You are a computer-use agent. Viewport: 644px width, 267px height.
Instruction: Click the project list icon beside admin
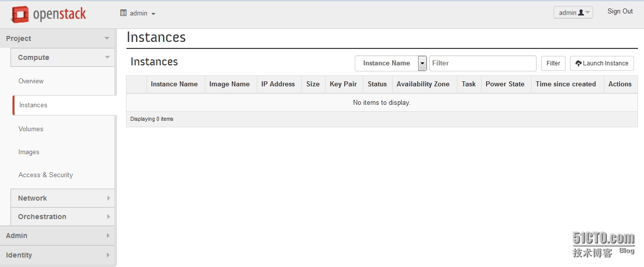(x=123, y=13)
